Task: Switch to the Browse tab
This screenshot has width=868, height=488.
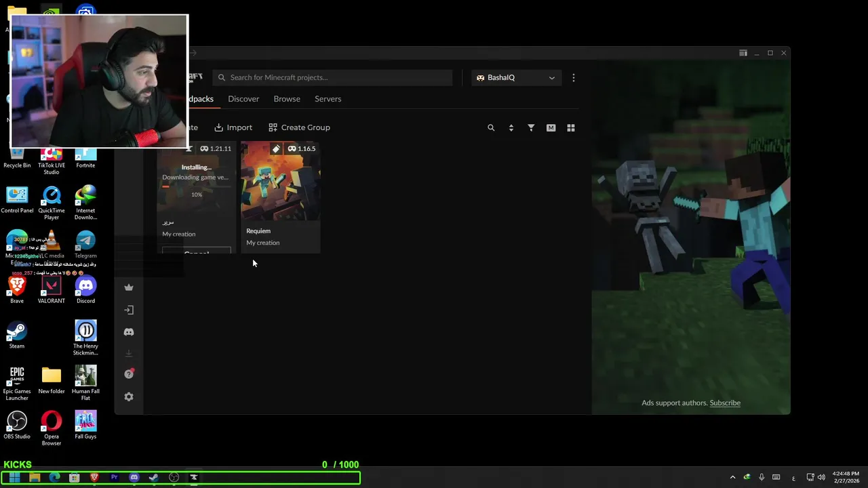Action: [287, 99]
